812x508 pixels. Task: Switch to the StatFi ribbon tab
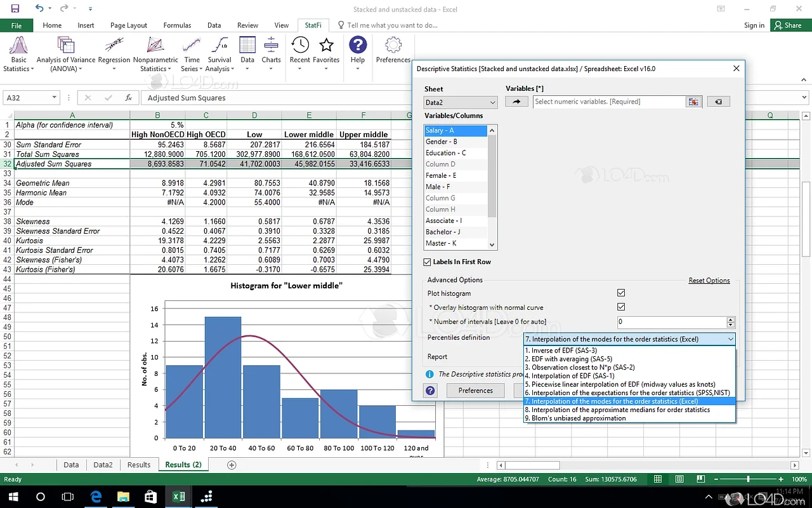pyautogui.click(x=313, y=25)
